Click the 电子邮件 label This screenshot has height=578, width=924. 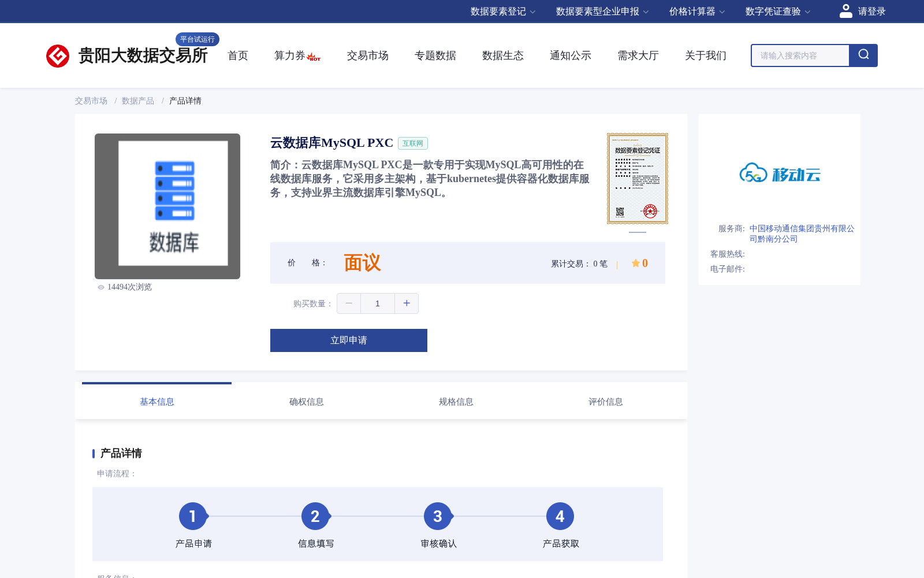[728, 269]
